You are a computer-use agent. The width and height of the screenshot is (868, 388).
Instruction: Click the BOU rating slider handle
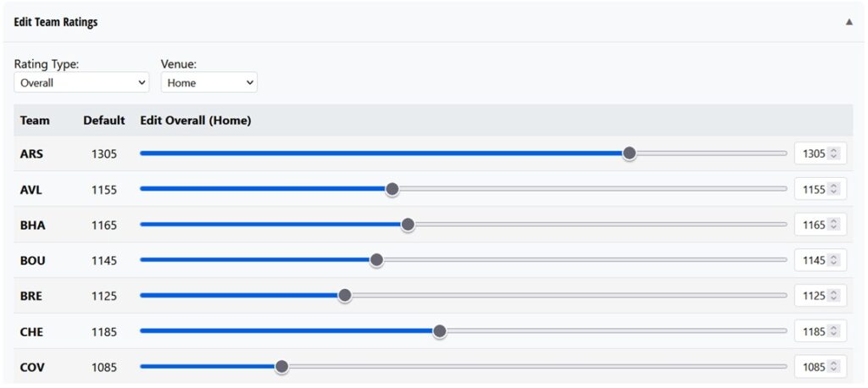click(x=376, y=260)
